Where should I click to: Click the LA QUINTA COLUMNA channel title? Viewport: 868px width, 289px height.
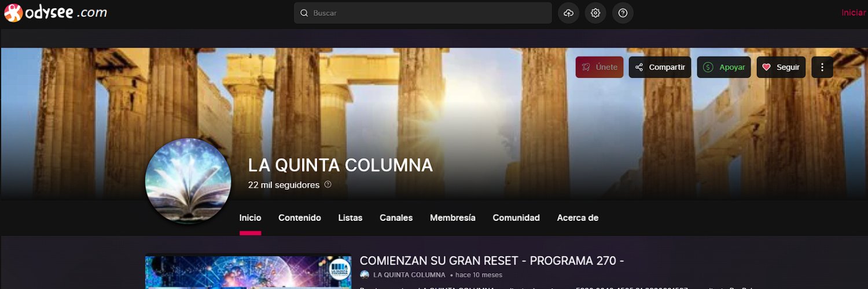coord(340,165)
